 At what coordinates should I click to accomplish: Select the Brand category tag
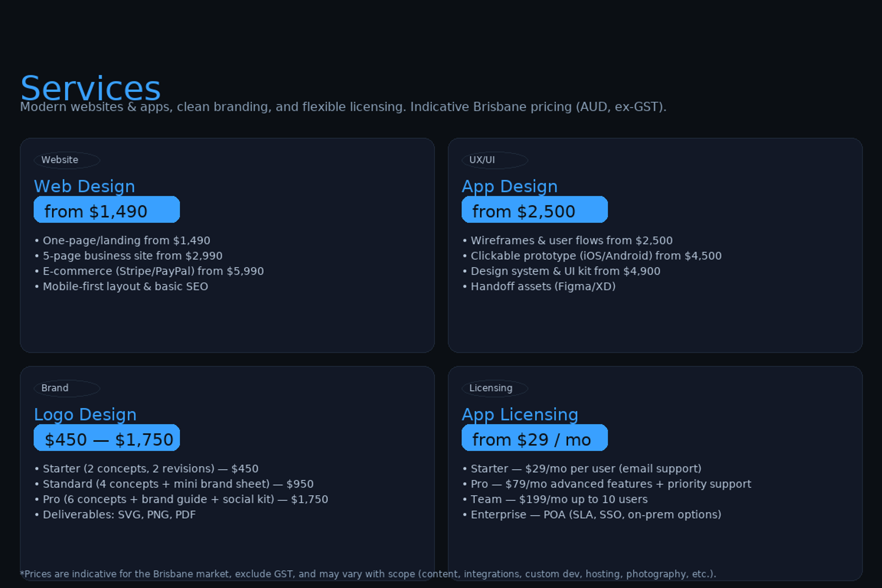(67, 388)
